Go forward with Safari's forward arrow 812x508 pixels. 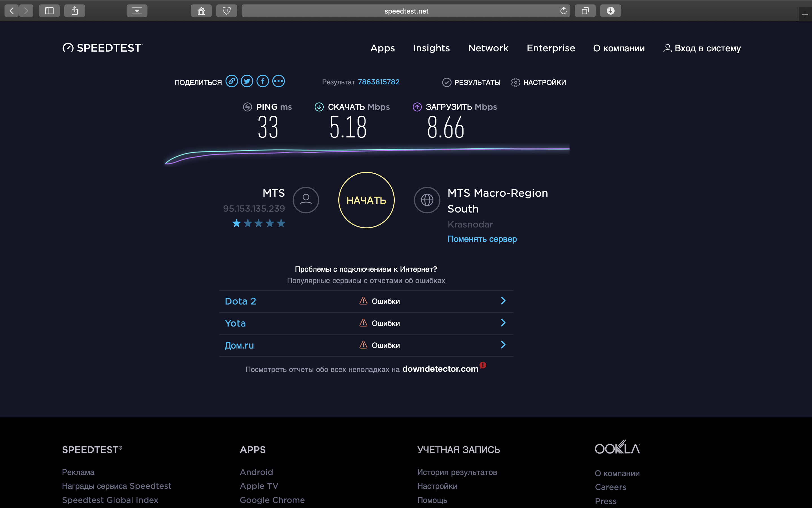point(26,11)
